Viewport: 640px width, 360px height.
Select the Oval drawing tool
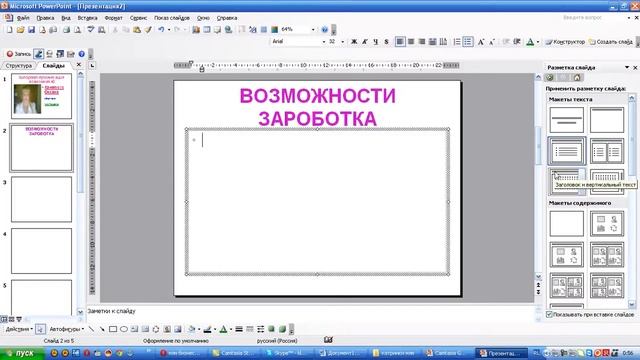124,329
